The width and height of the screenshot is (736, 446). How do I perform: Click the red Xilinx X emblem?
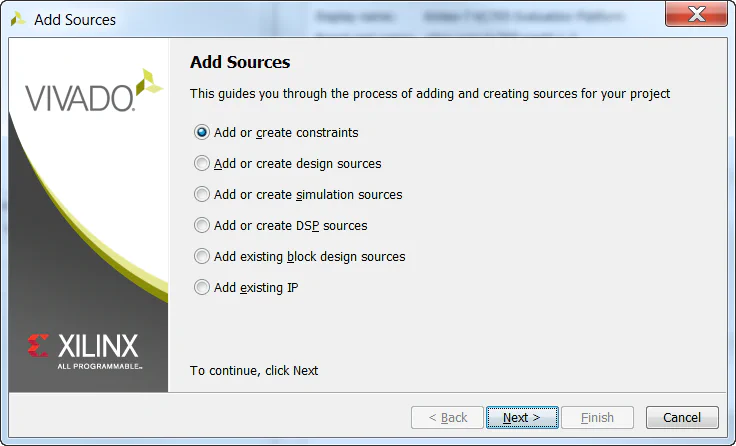(39, 347)
